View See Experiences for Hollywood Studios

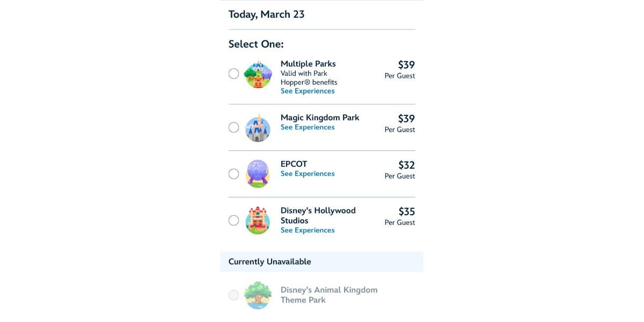tap(308, 230)
